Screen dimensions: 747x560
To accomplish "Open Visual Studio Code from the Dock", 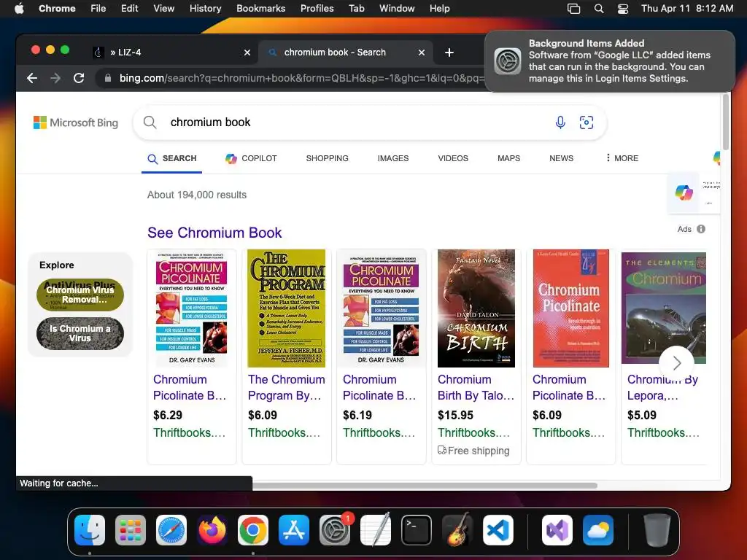I will 498,530.
